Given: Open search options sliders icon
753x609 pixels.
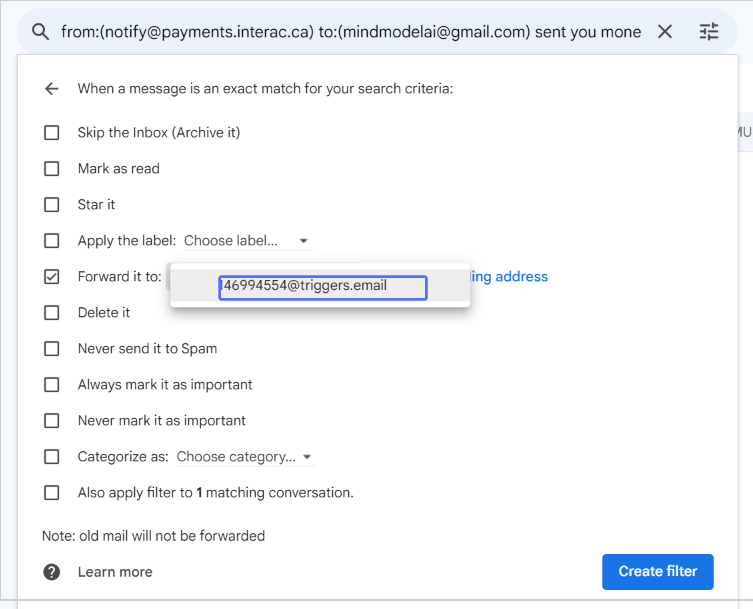Looking at the screenshot, I should click(x=709, y=32).
